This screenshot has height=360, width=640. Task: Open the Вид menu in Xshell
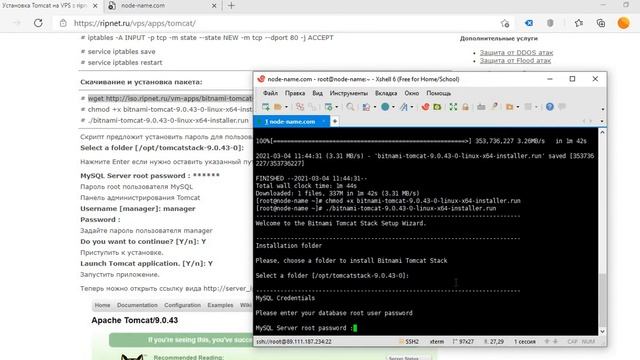click(317, 93)
